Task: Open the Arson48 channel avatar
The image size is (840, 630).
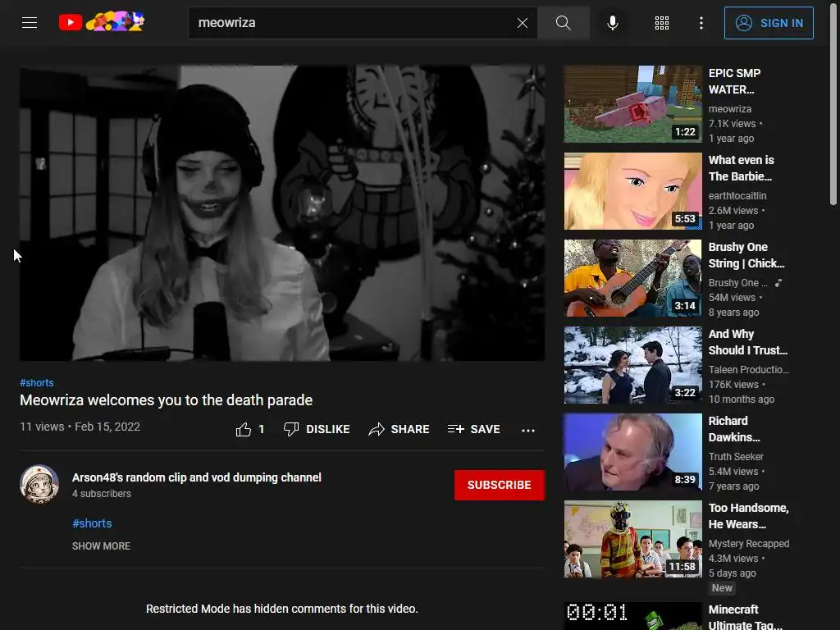Action: [x=39, y=484]
